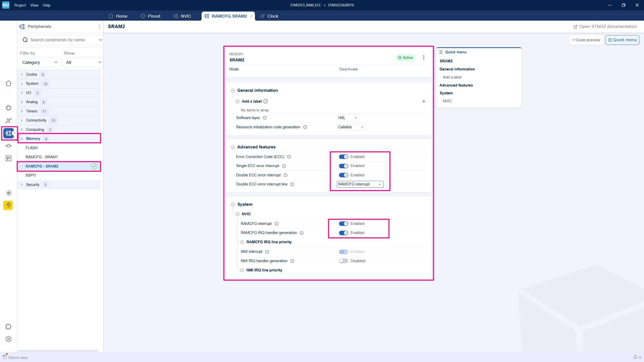
Task: Click the save icon in status bar
Action: tap(5, 357)
